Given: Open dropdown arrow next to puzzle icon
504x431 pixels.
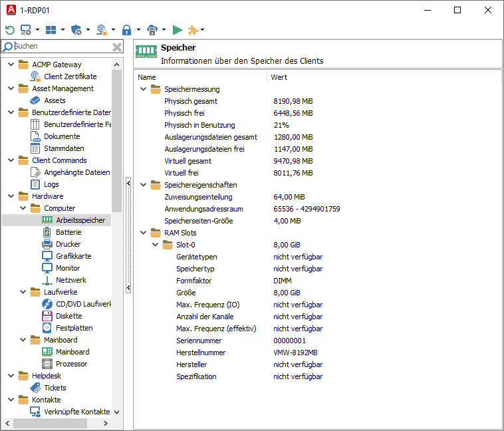Looking at the screenshot, I should [x=203, y=30].
